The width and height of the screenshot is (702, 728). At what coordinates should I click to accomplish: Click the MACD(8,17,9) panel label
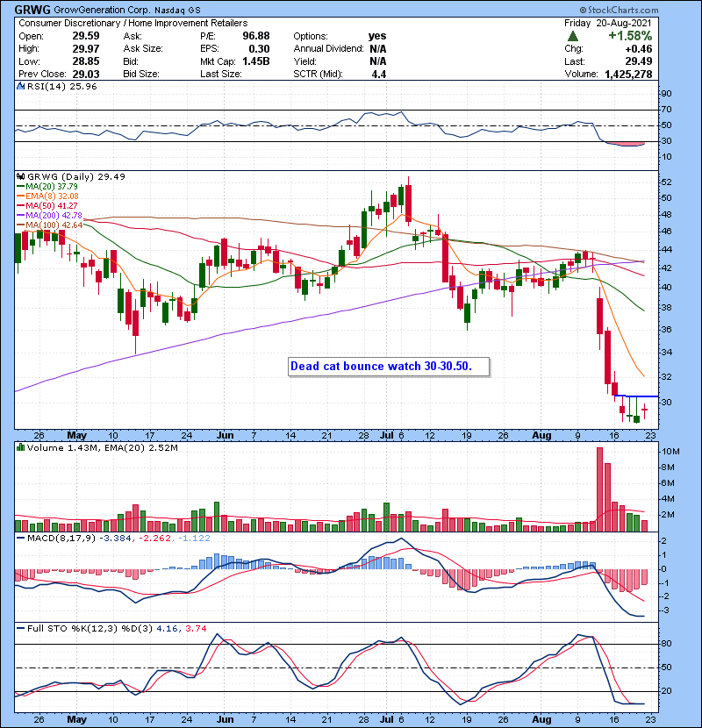coord(61,539)
